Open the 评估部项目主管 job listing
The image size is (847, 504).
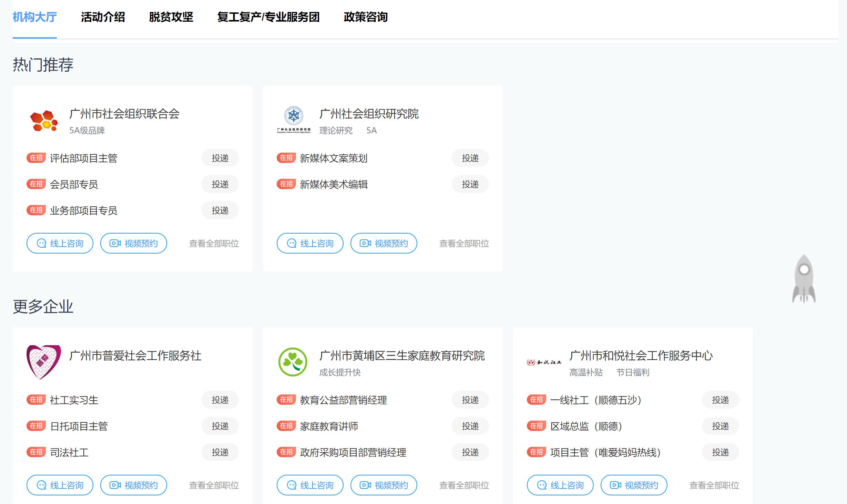84,158
